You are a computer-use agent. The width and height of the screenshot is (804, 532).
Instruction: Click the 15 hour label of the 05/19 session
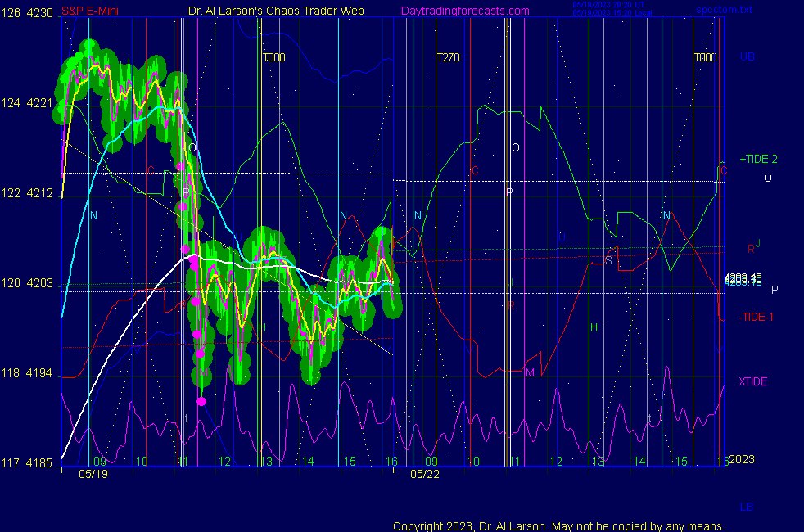[x=349, y=462]
